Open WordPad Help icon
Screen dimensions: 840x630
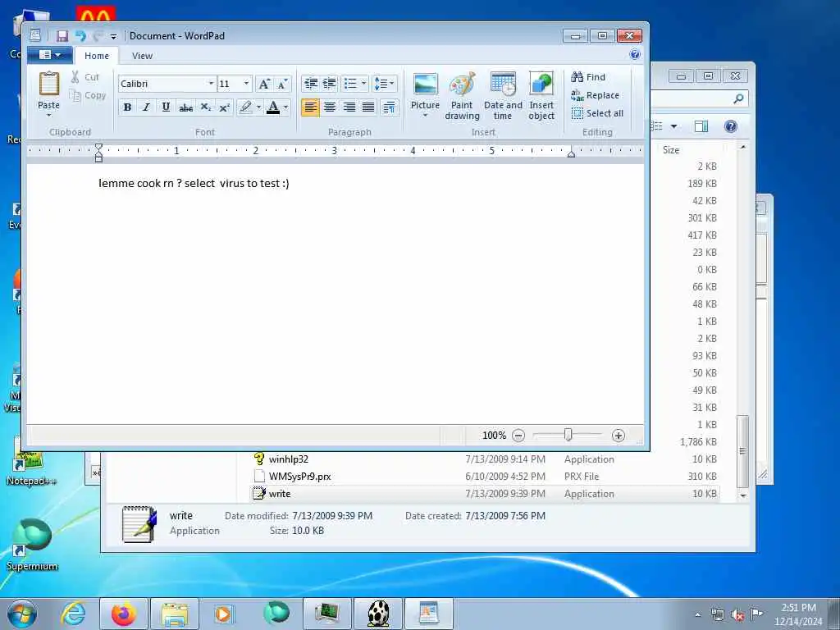point(635,54)
